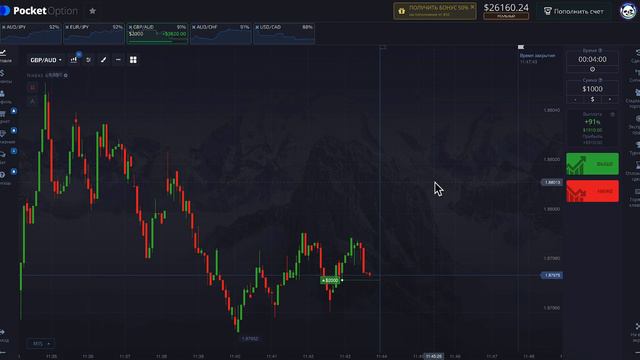Image resolution: width=640 pixels, height=360 pixels.
Task: Dismiss the bonus banner with X
Action: click(472, 7)
